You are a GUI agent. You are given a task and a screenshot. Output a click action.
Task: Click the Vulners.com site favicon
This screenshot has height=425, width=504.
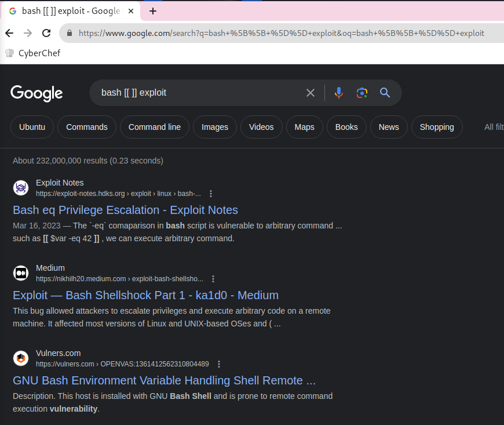(21, 358)
